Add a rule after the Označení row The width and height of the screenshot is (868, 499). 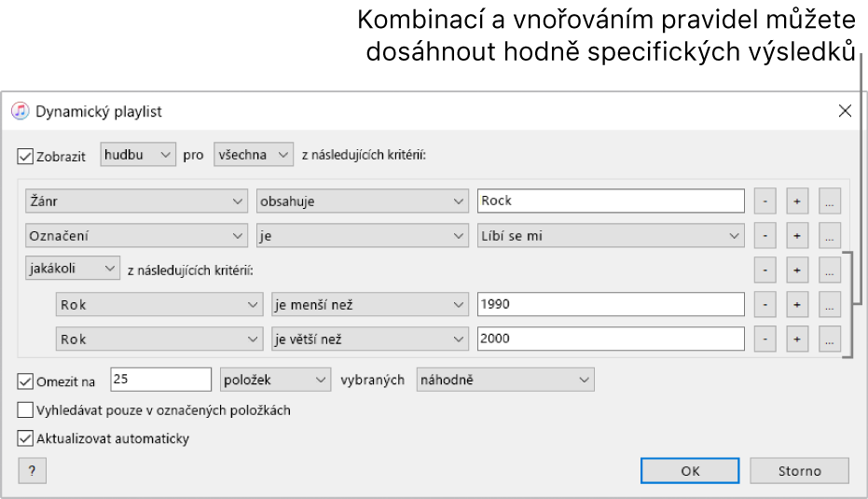coord(797,236)
